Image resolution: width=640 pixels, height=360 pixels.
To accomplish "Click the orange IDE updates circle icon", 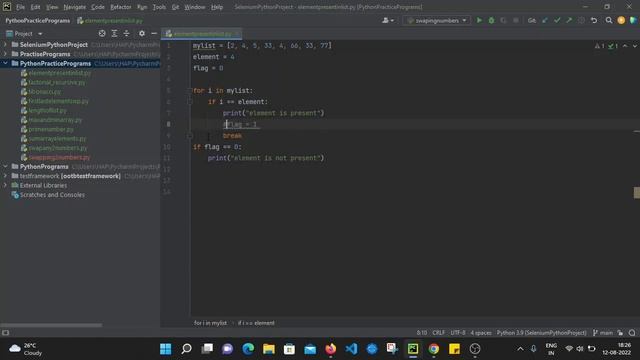I will (x=621, y=20).
